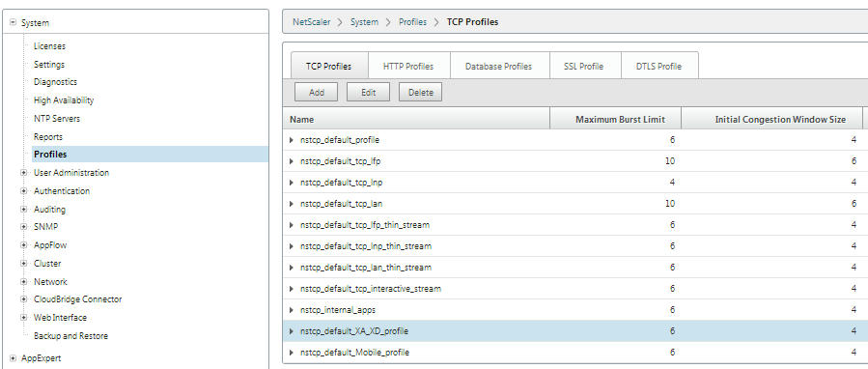Open Diagnostics in the System tree
Viewport: 868px width, 369px height.
point(55,82)
